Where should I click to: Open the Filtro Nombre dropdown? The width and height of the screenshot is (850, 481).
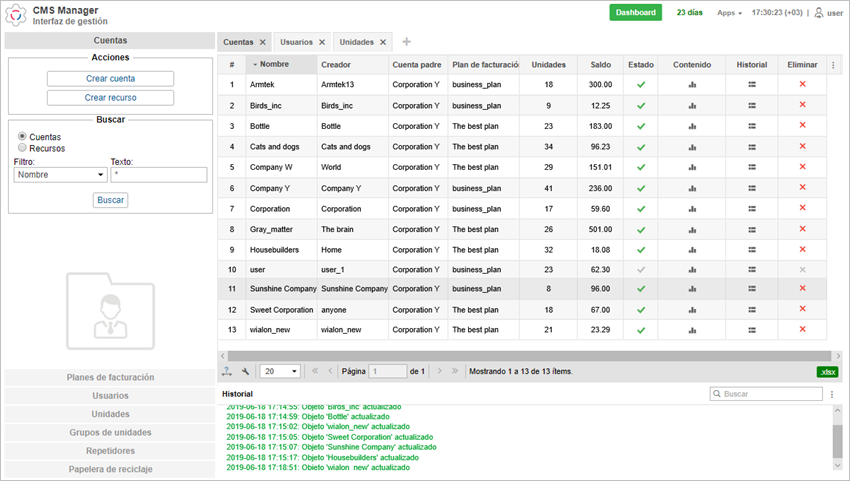[60, 175]
